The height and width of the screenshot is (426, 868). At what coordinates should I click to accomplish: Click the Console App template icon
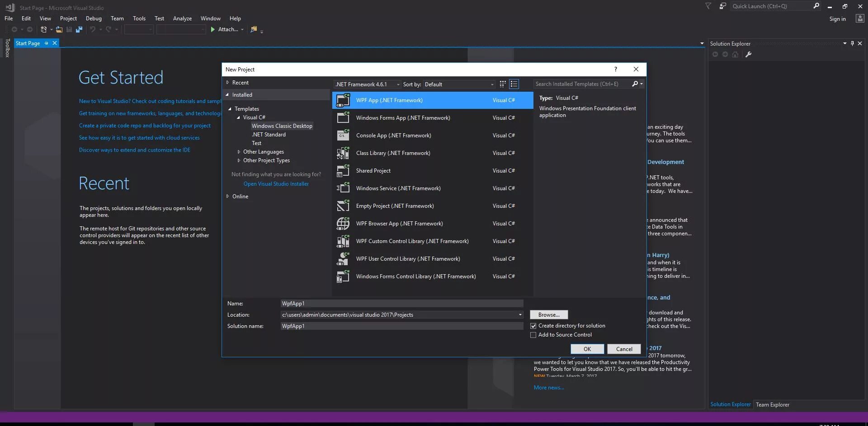coord(343,136)
